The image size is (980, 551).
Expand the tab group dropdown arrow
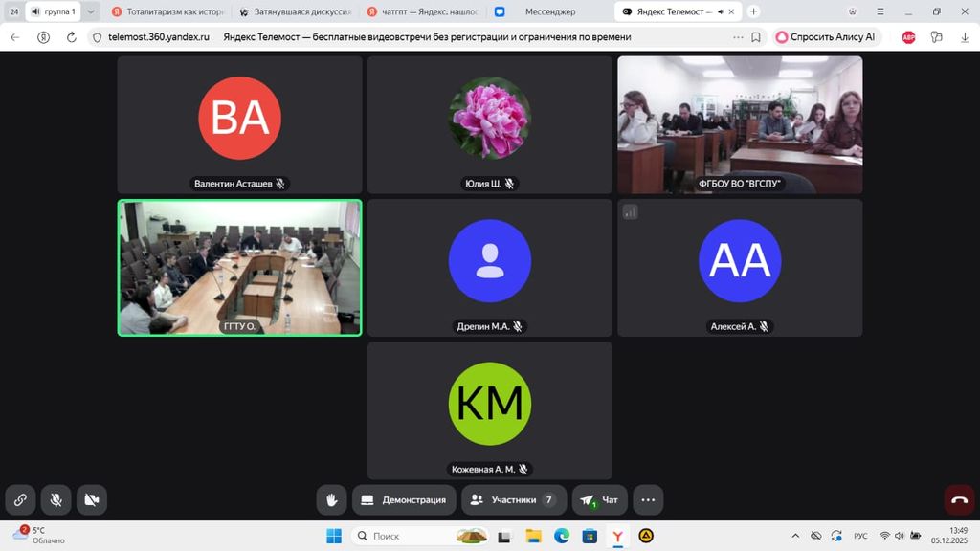[x=91, y=11]
